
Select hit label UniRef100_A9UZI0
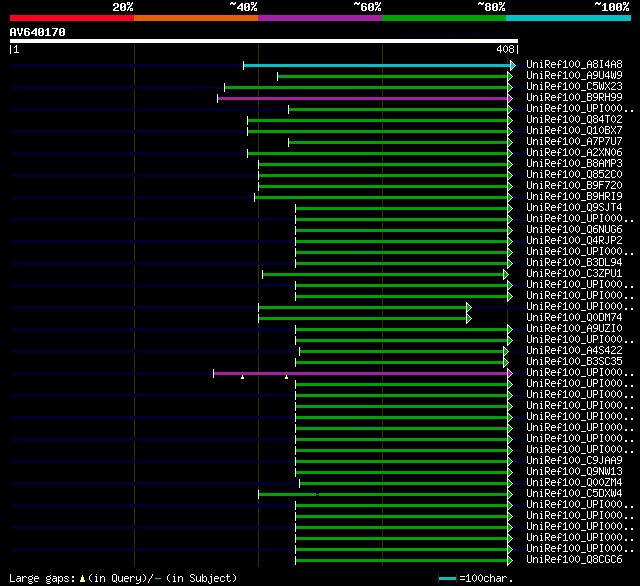click(x=574, y=329)
